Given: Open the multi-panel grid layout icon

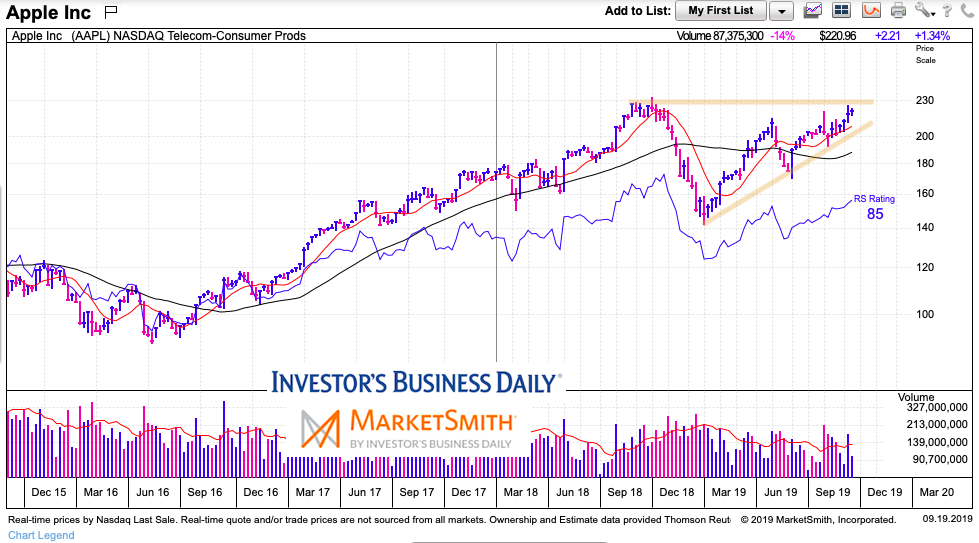Looking at the screenshot, I should point(842,11).
